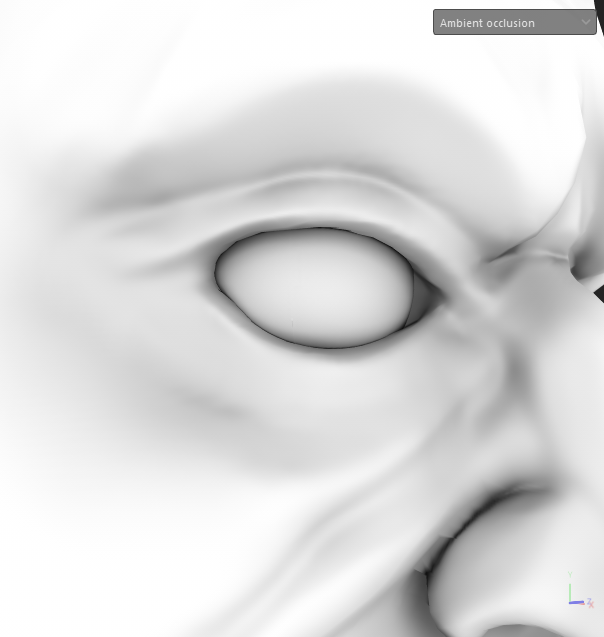The height and width of the screenshot is (637, 604).
Task: Select the upper eyelid crease on the model
Action: click(x=330, y=203)
